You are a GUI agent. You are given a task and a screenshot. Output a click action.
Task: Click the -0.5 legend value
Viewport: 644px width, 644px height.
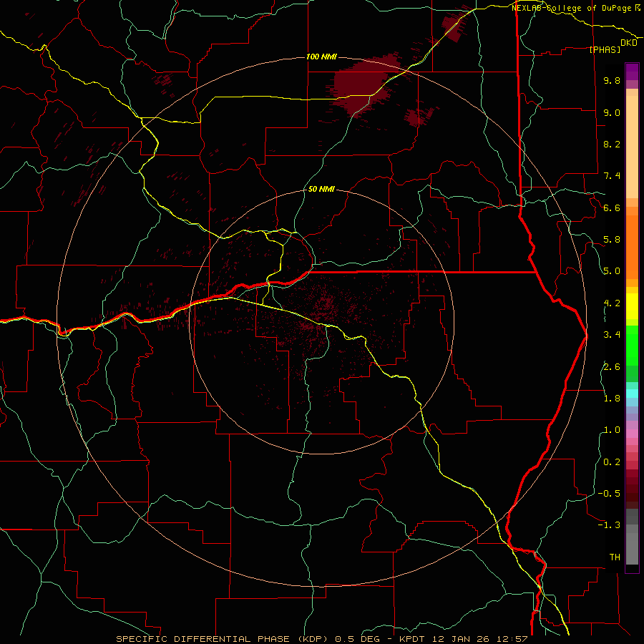tap(609, 494)
